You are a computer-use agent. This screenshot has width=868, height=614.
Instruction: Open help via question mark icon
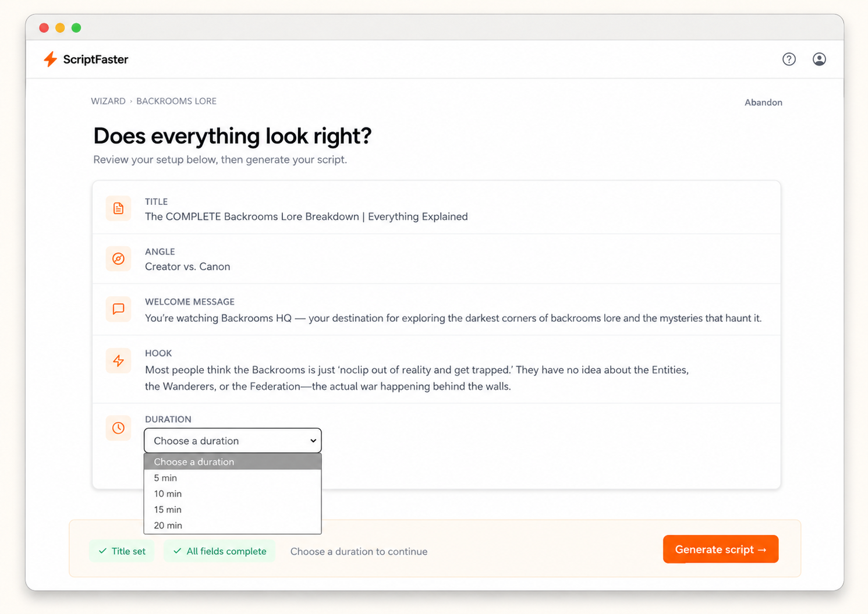tap(789, 59)
